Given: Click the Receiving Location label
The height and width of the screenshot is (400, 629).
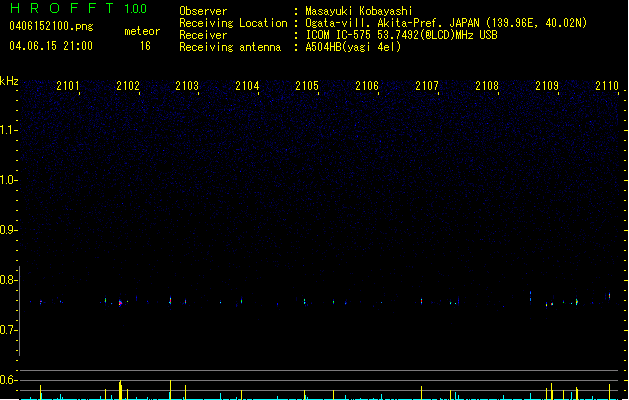Looking at the screenshot, I should (x=233, y=23).
